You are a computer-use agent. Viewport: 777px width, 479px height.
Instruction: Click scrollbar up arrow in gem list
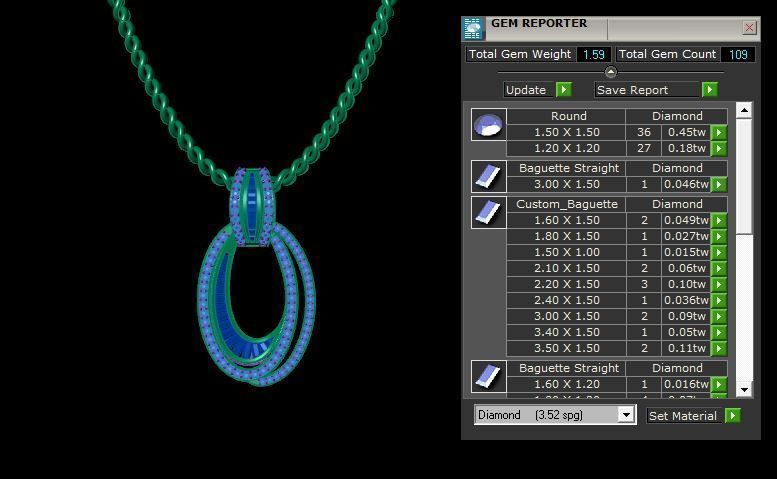coord(744,110)
